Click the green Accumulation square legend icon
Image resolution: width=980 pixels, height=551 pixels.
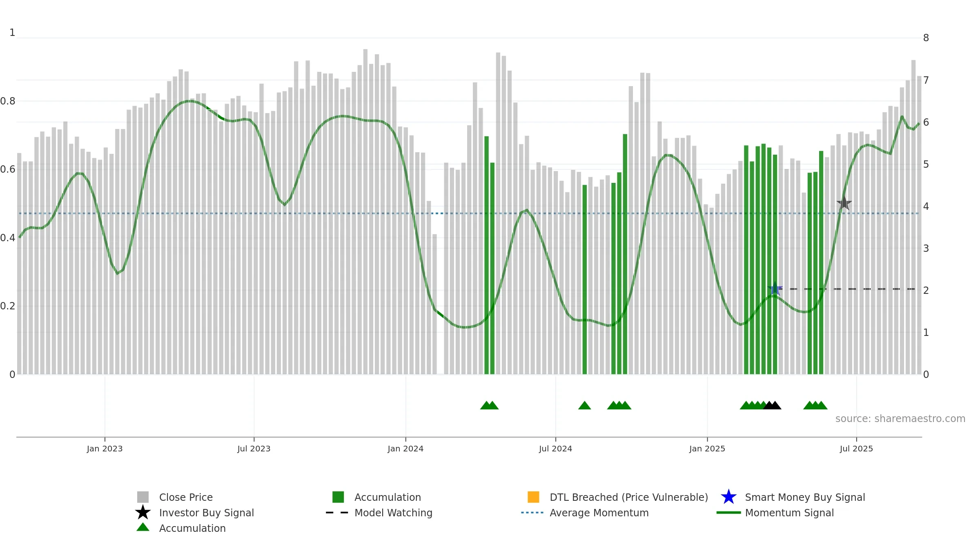coord(338,497)
